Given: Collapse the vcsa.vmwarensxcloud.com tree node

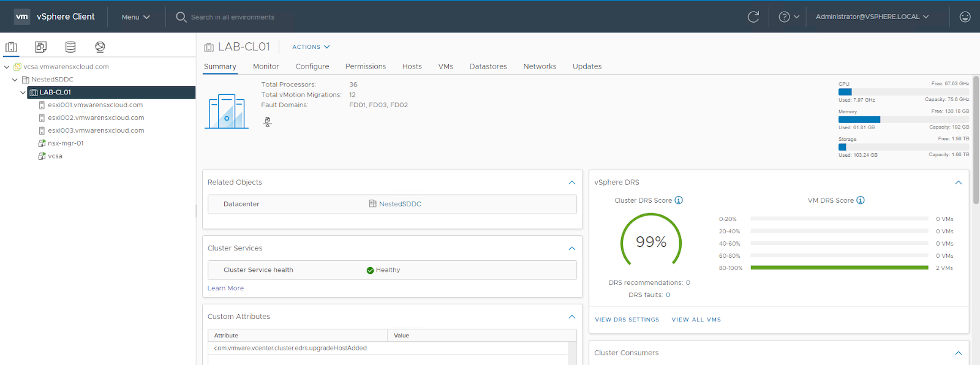Looking at the screenshot, I should coord(7,67).
